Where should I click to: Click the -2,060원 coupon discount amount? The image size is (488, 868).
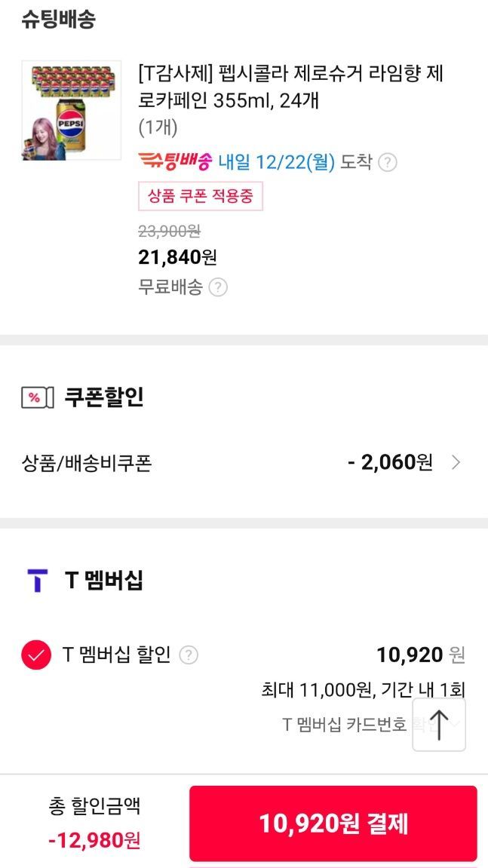[390, 463]
